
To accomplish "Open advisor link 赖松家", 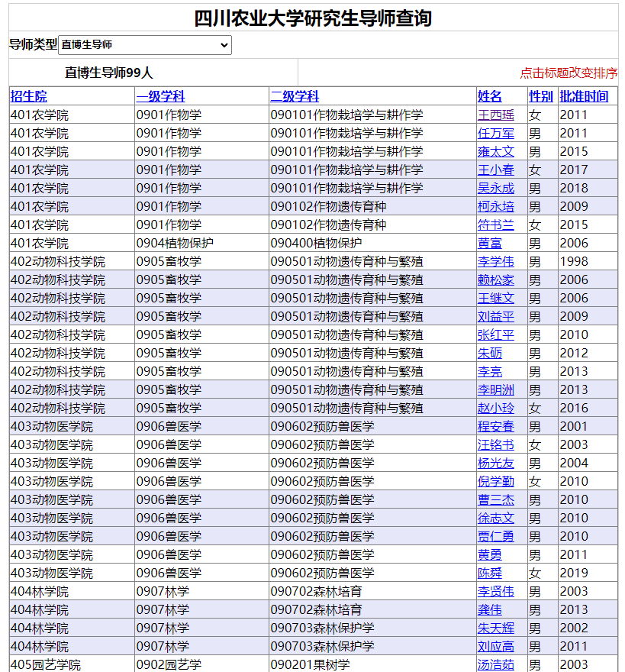I will (x=495, y=279).
